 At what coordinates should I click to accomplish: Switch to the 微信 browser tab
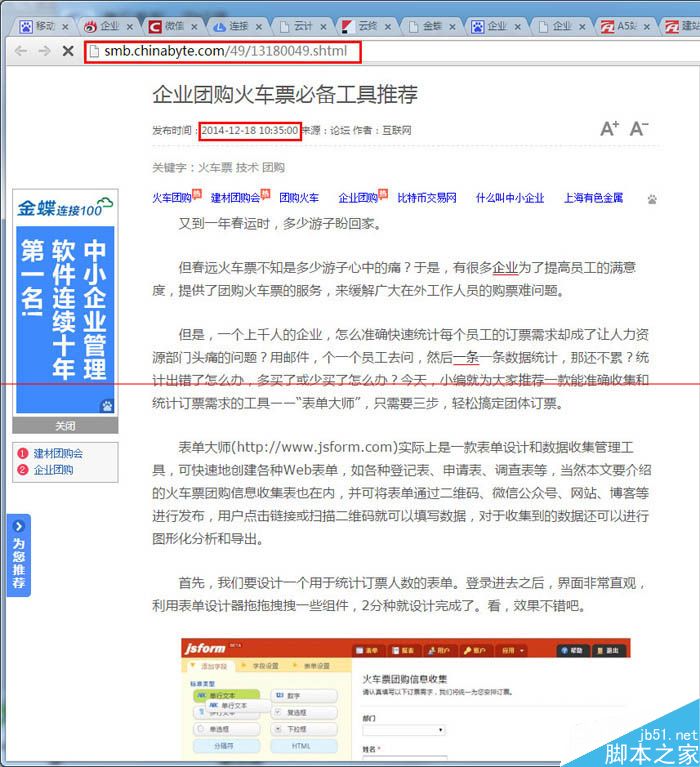(x=172, y=26)
